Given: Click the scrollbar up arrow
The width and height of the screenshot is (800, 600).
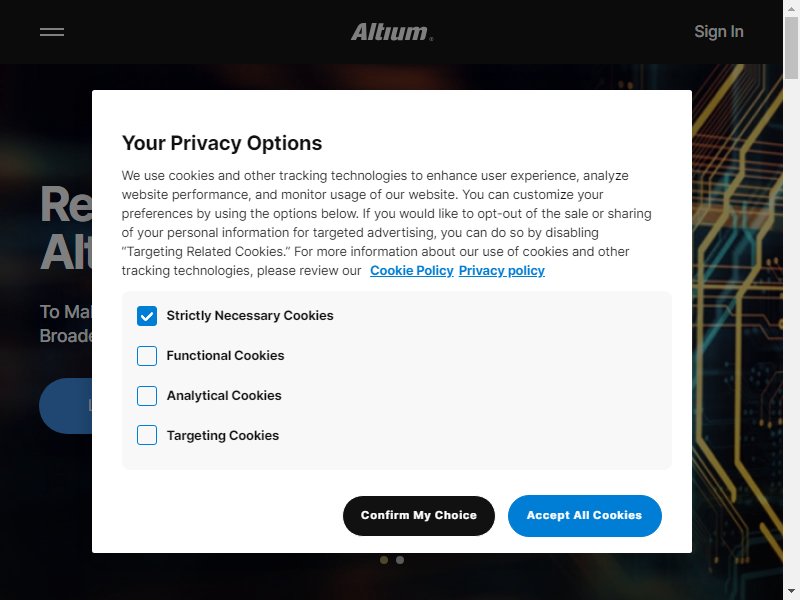Looking at the screenshot, I should pyautogui.click(x=791, y=6).
